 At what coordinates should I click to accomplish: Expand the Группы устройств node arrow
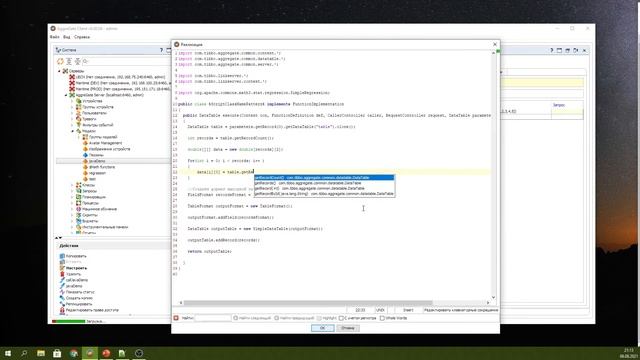tap(72, 107)
